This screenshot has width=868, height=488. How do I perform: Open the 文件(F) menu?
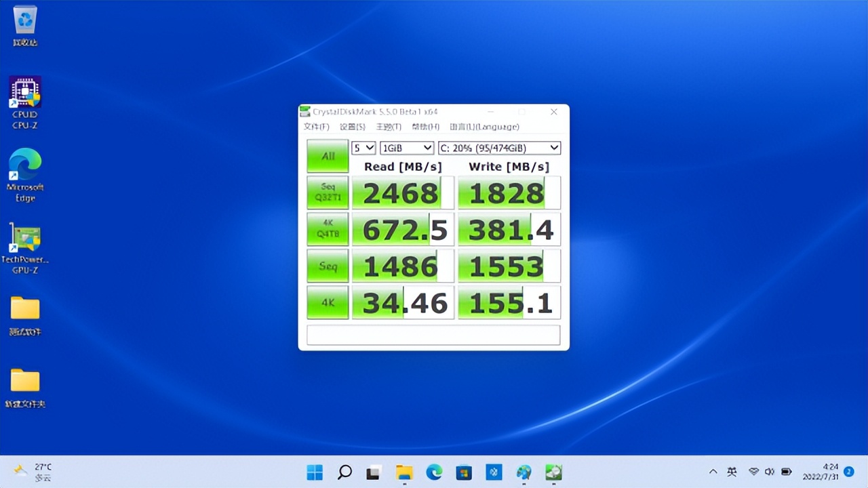(315, 127)
